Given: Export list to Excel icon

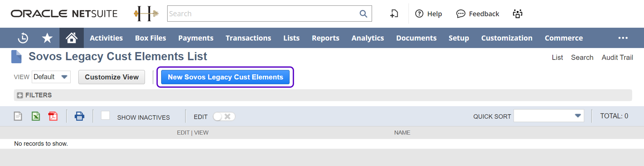Looking at the screenshot, I should coord(36,116).
